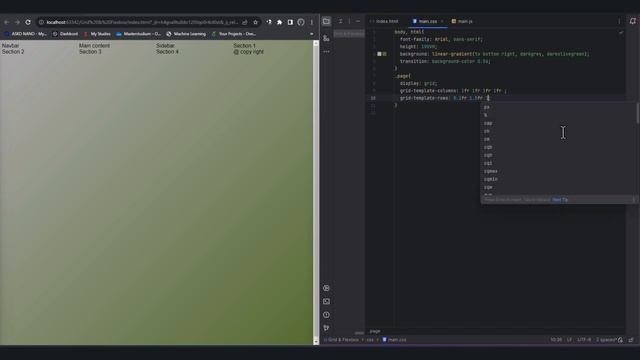Screen dimensions: 640x360
Task: Hide the project panel with minus icon
Action: pyautogui.click(x=358, y=21)
